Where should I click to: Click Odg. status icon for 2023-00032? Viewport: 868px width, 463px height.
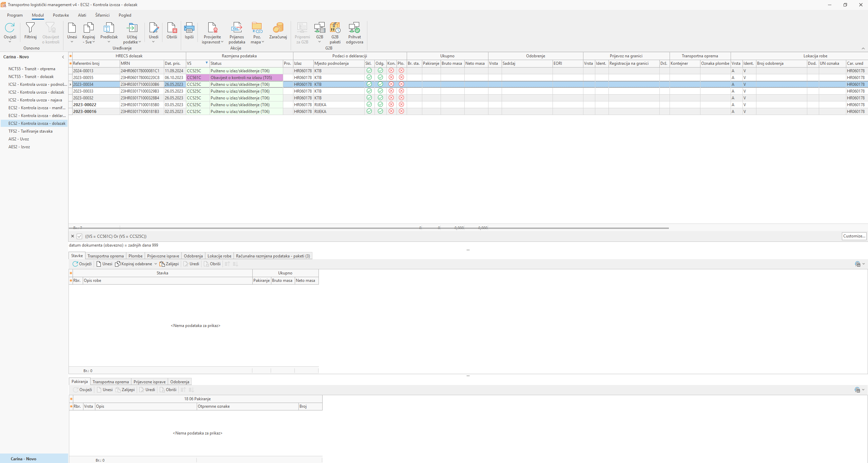click(380, 98)
